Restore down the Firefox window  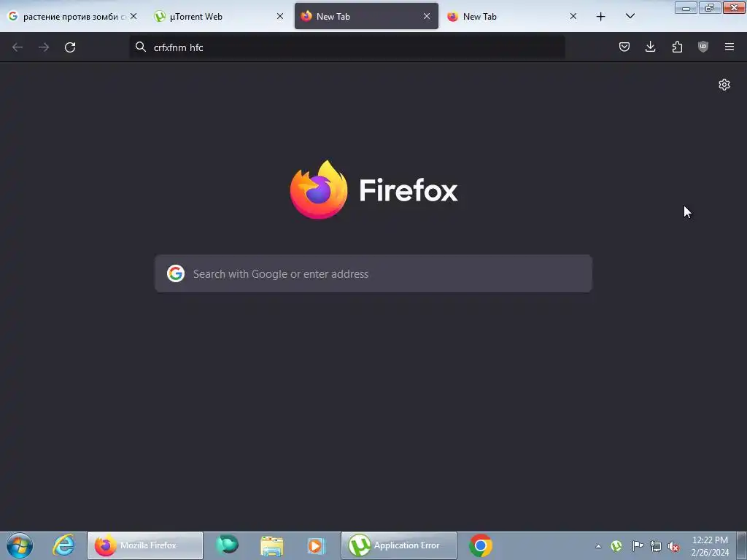click(x=710, y=7)
